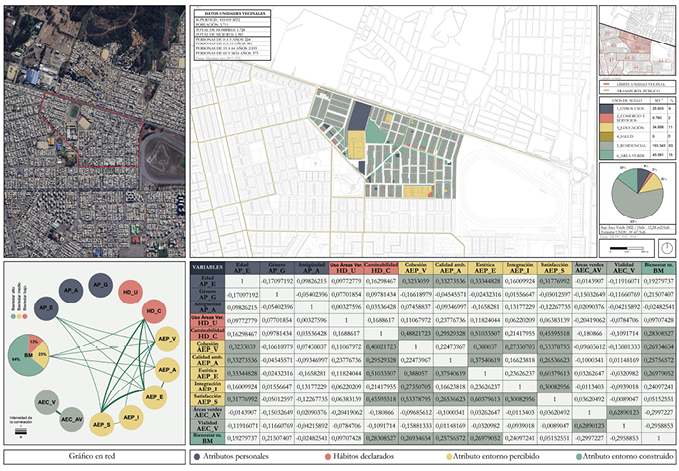Click the satellite aerial photo
679x471 pixels.
click(x=91, y=130)
